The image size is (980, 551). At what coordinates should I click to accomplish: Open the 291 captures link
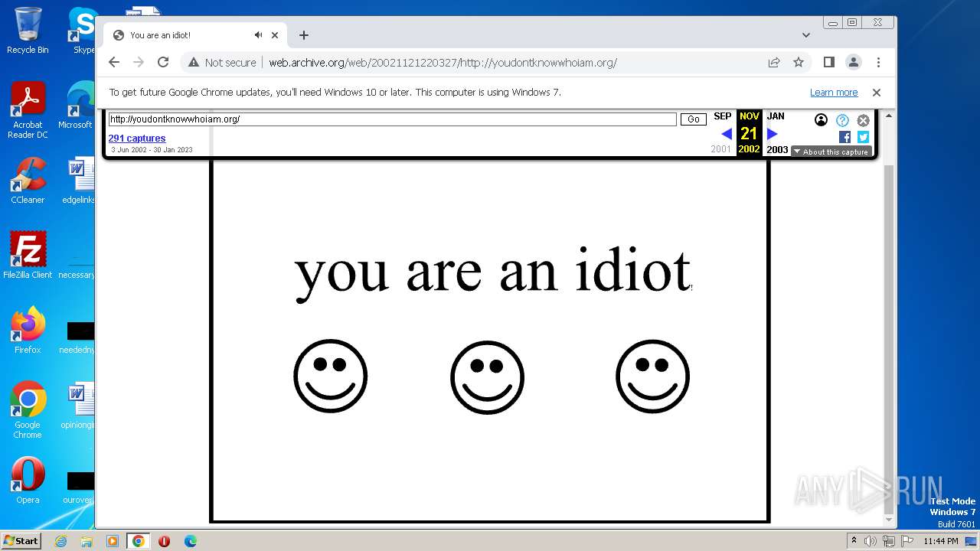137,139
